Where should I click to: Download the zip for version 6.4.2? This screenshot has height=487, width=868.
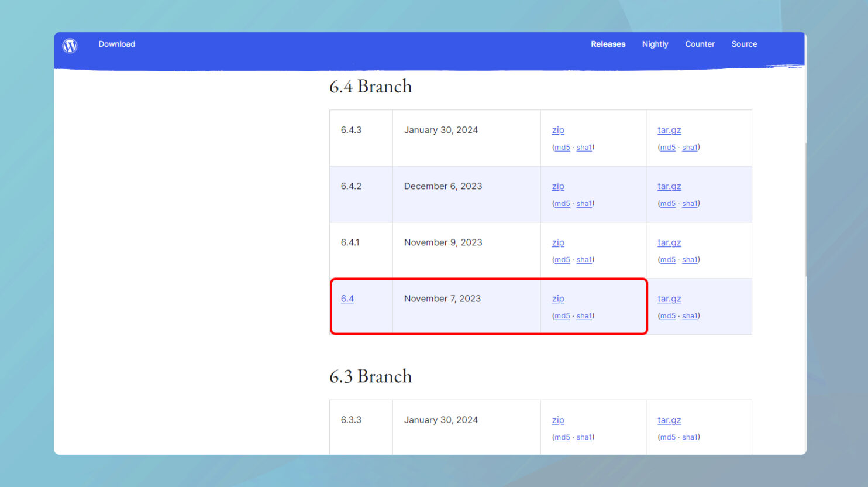coord(557,186)
